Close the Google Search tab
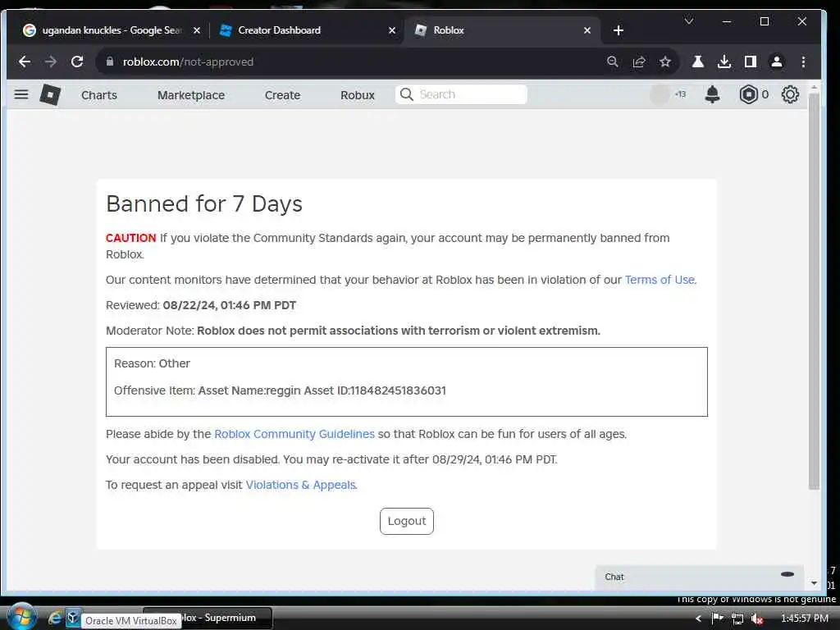Screen dimensions: 840x630 click(197, 30)
